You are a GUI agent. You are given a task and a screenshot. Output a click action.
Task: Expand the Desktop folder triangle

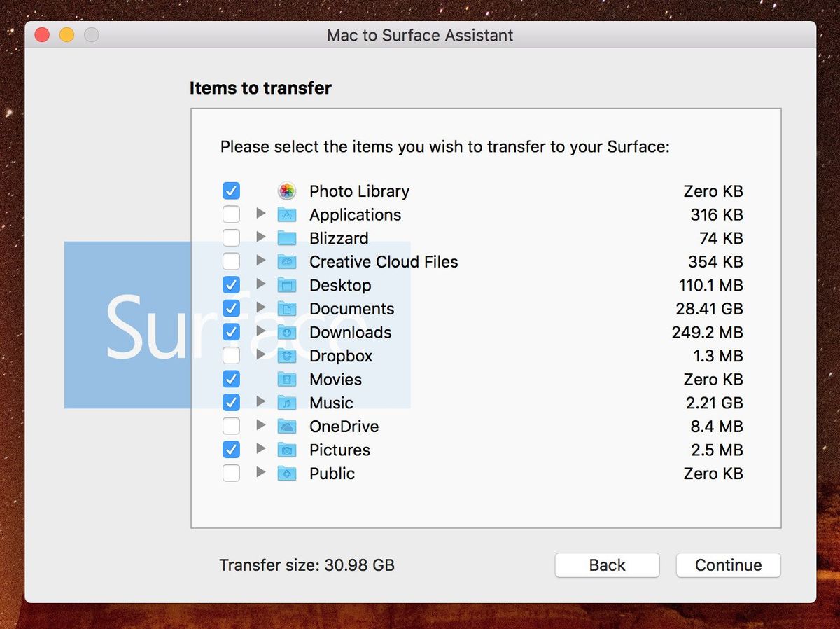click(261, 284)
